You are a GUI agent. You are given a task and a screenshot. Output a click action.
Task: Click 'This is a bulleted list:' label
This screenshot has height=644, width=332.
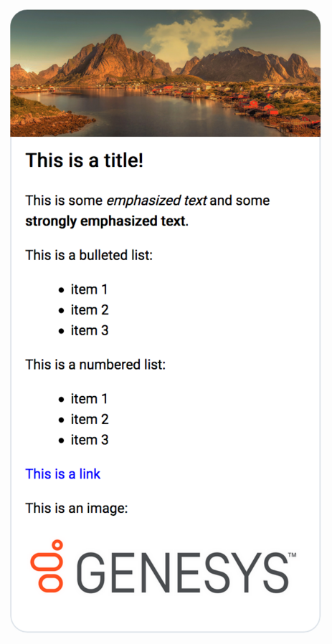pos(89,255)
